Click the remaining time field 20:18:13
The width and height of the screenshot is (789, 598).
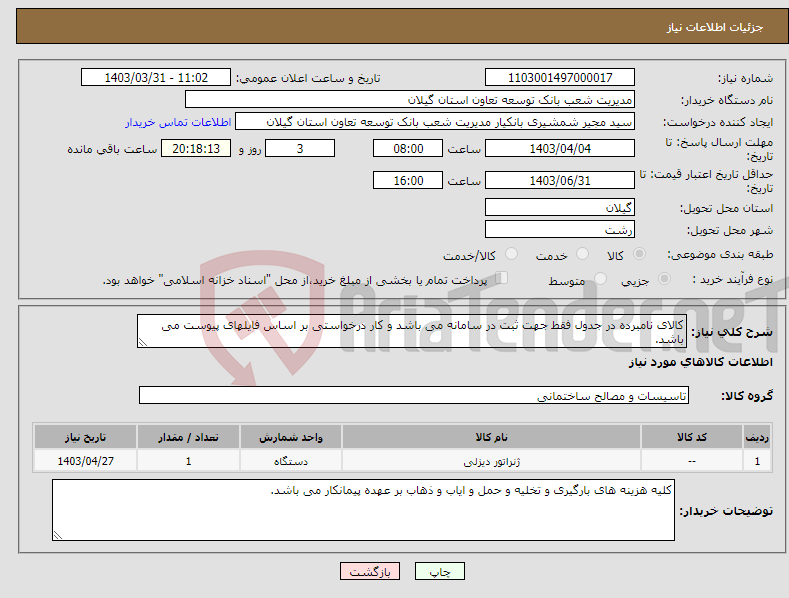click(196, 148)
